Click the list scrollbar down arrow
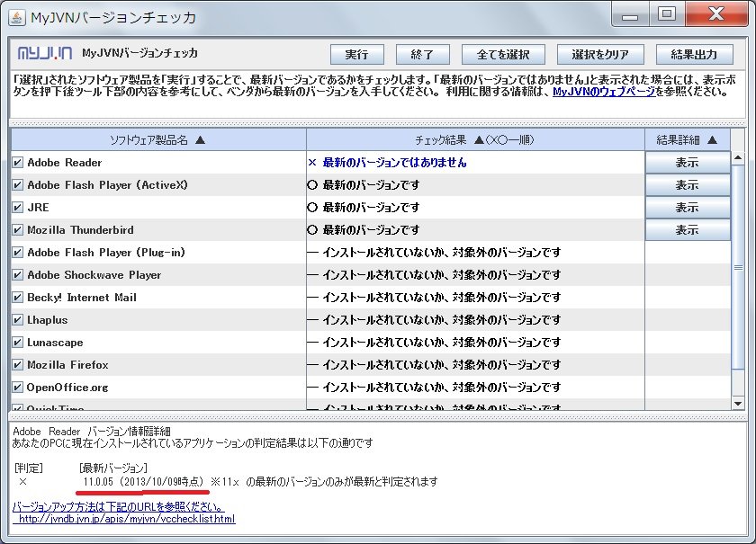 738,404
